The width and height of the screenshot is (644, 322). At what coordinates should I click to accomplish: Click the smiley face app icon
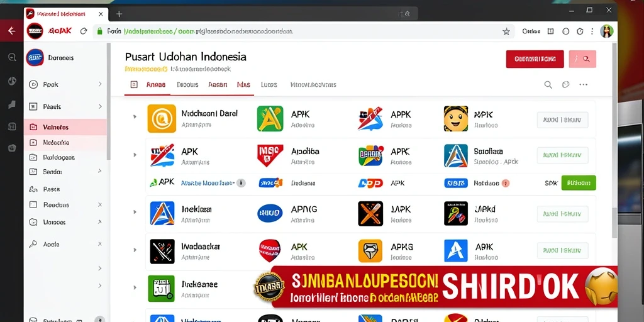[455, 119]
